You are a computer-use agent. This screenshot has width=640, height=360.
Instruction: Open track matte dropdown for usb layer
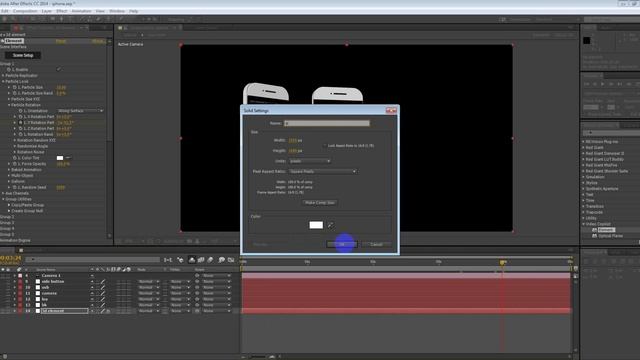[x=180, y=287]
